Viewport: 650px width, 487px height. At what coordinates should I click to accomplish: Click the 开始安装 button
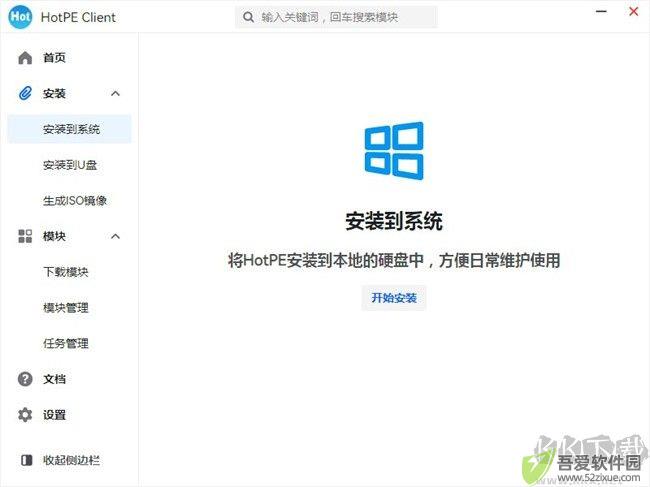394,298
